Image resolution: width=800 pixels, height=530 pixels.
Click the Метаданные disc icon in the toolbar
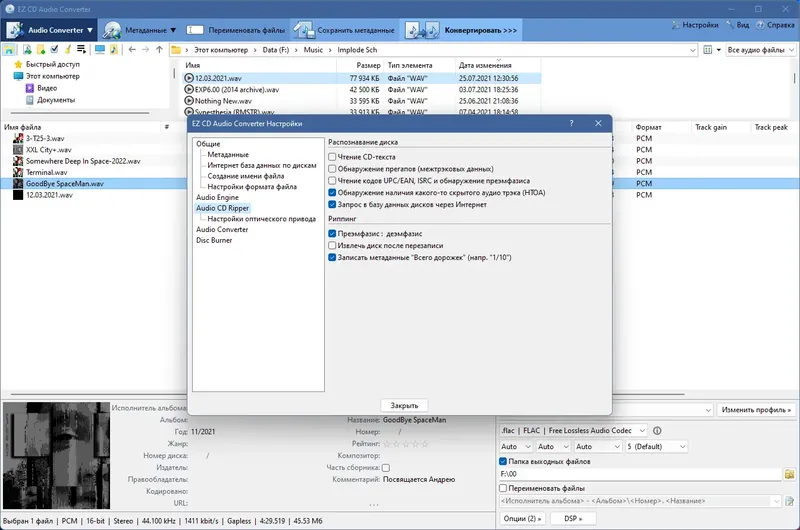[111, 30]
